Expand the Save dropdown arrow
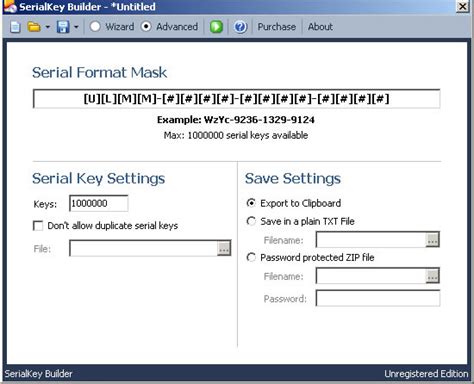Screen dimensions: 474x384 [x=76, y=27]
